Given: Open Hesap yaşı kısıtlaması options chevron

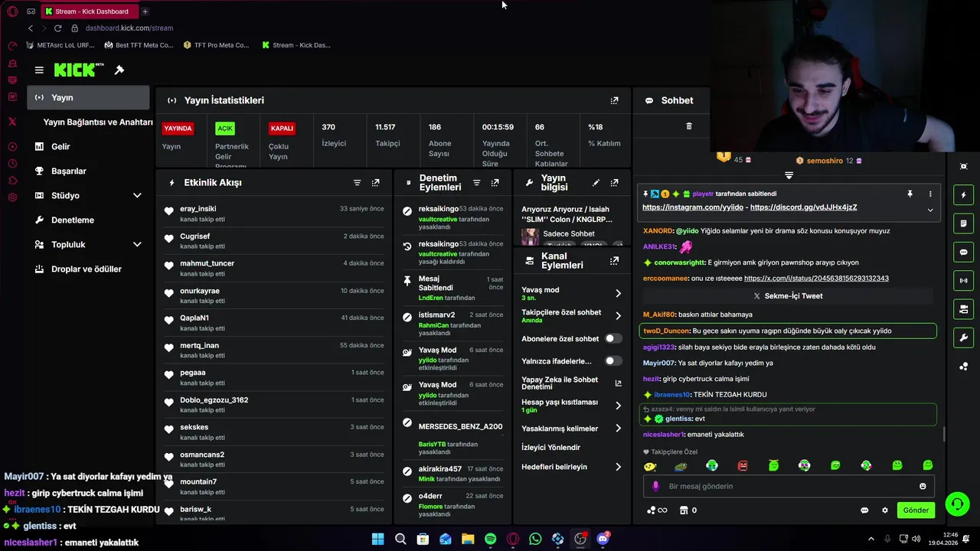Looking at the screenshot, I should 618,406.
